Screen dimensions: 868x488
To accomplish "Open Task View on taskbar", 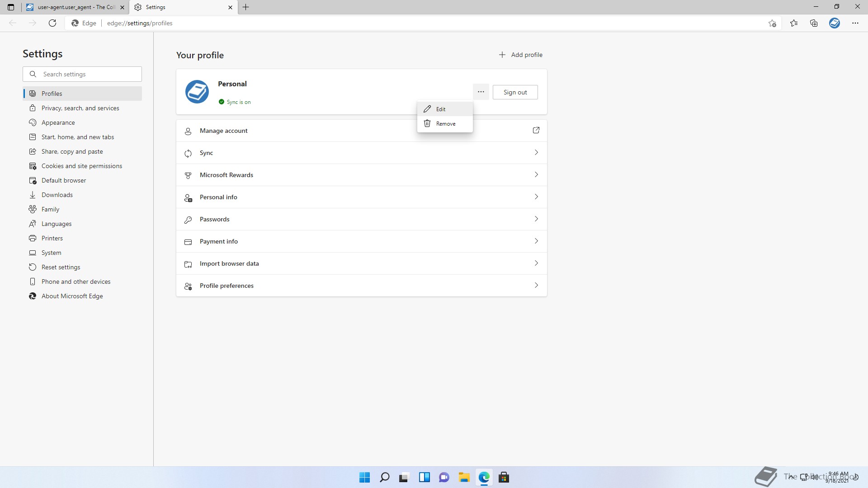I will click(404, 477).
